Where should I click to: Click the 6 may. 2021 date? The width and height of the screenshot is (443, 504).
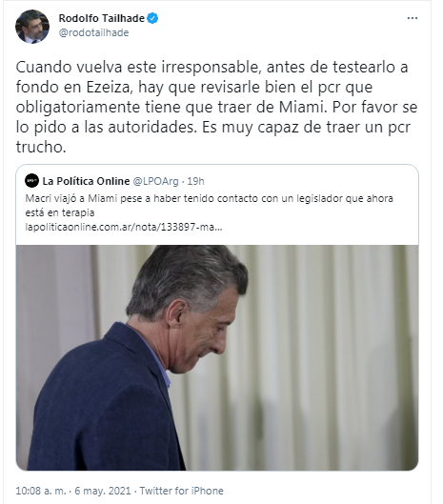[x=103, y=491]
